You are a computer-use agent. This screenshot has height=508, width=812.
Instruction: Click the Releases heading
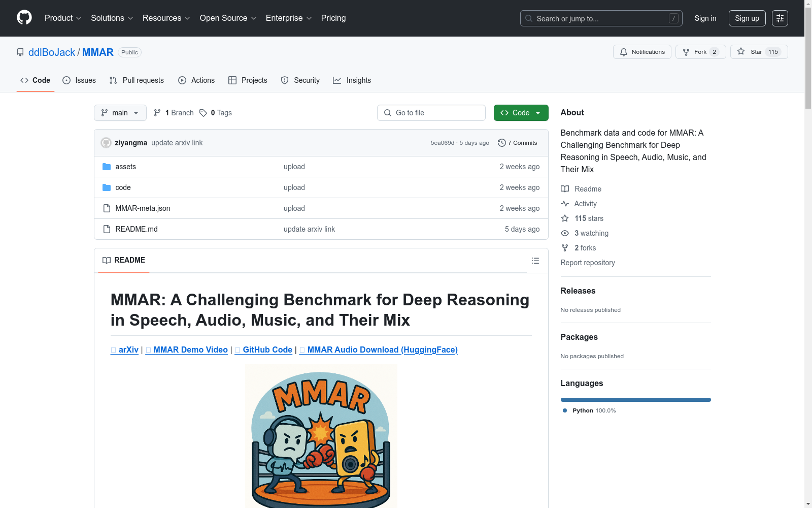pyautogui.click(x=578, y=291)
